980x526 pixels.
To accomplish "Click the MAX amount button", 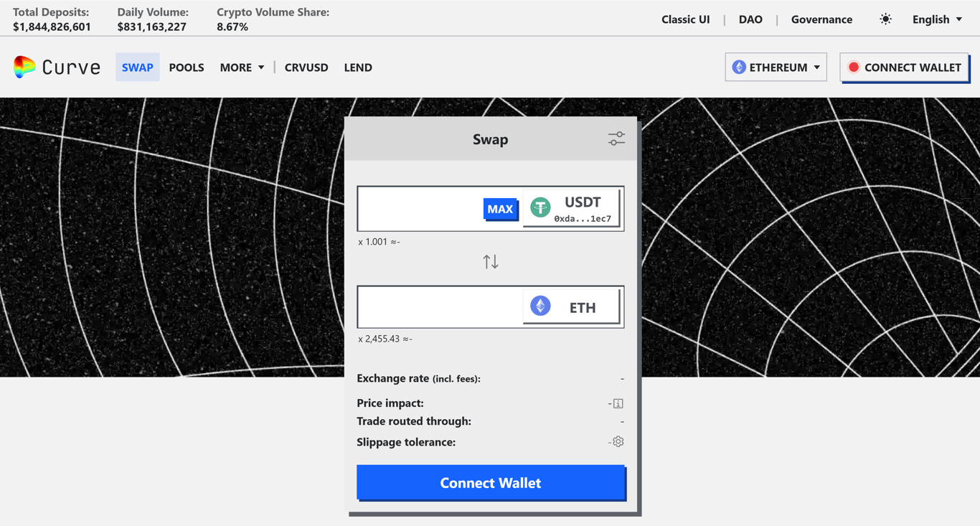I will click(500, 209).
